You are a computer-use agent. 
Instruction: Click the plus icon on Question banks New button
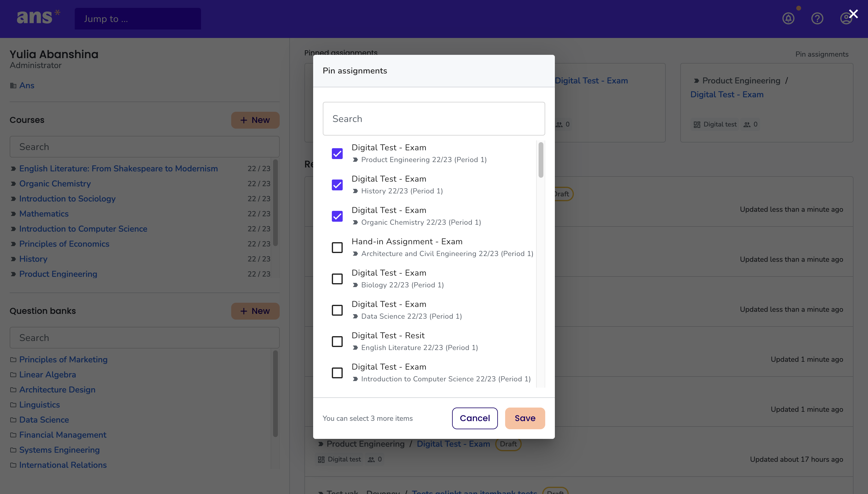click(x=244, y=311)
